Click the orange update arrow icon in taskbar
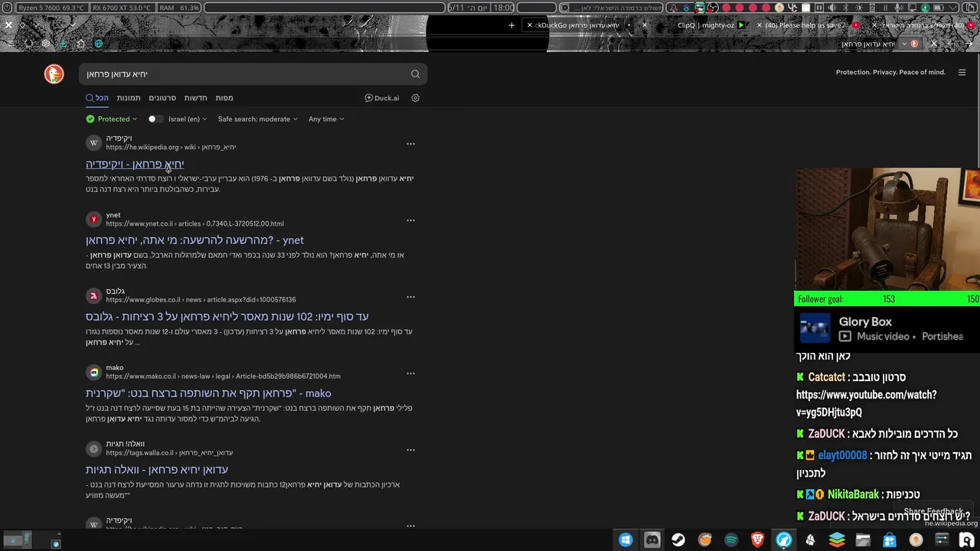This screenshot has width=980, height=551. [x=916, y=540]
